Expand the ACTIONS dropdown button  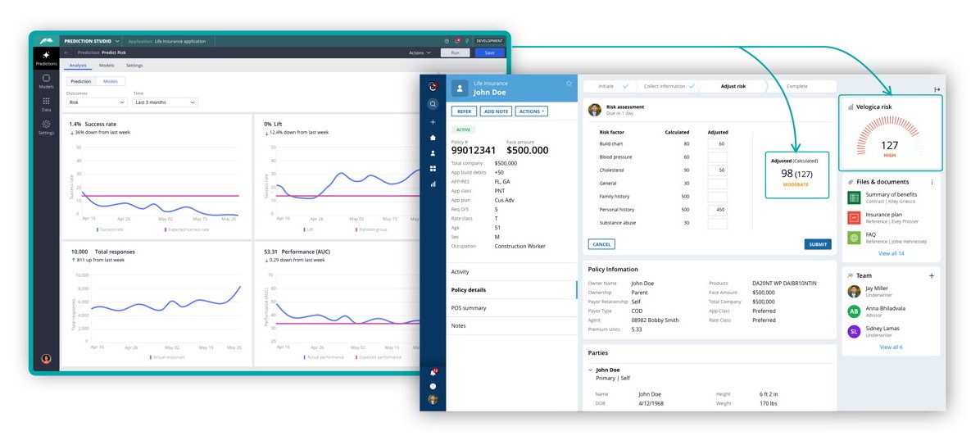point(532,111)
